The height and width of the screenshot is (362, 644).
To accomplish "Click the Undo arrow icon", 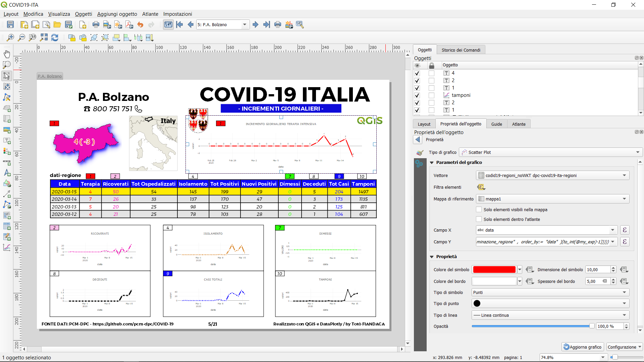I will click(140, 24).
